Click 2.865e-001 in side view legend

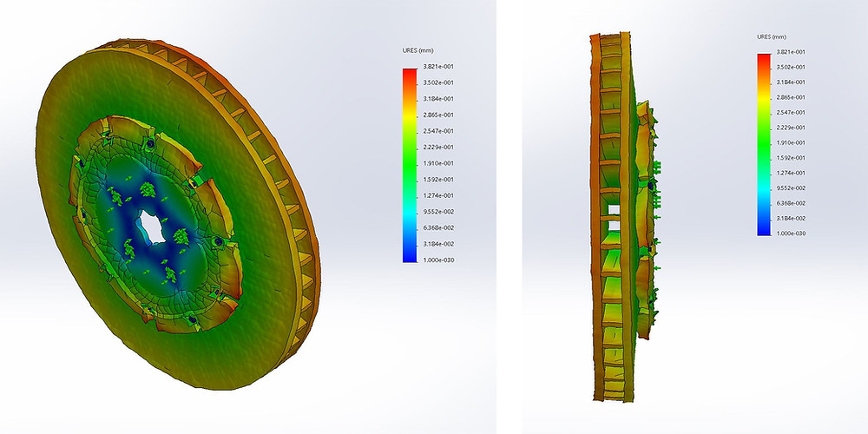point(792,97)
